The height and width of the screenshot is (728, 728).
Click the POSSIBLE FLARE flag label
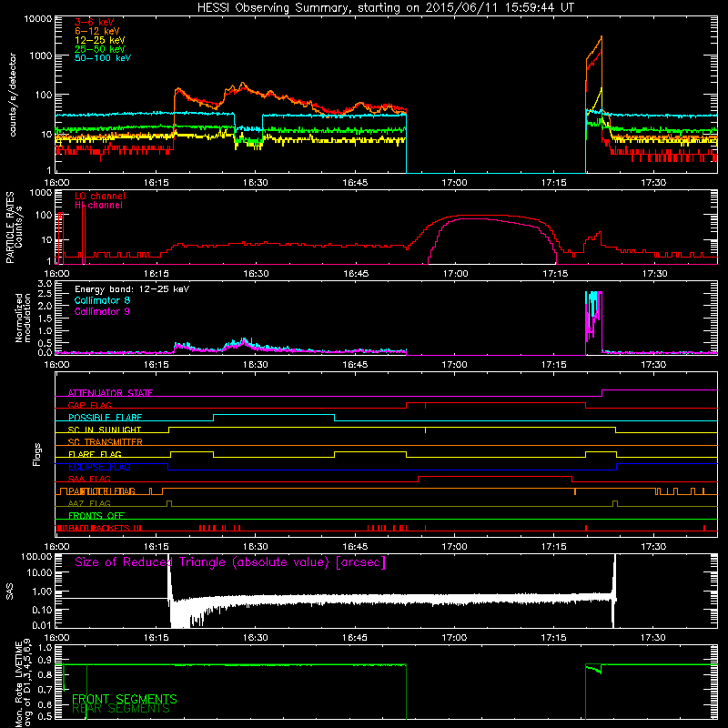point(105,418)
